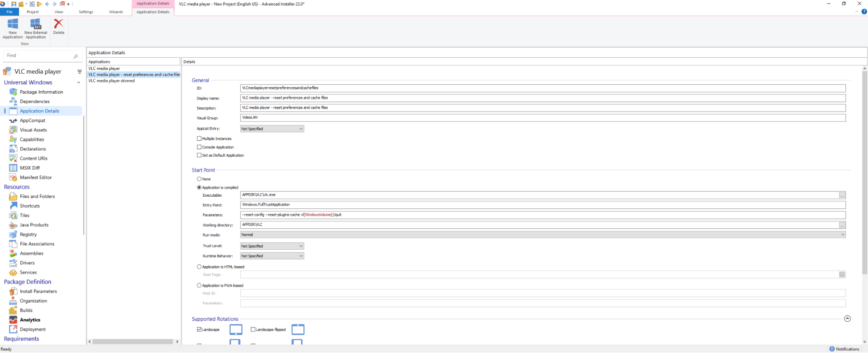Switch to the Wizards ribbon tab
This screenshot has width=868, height=353.
[x=116, y=12]
